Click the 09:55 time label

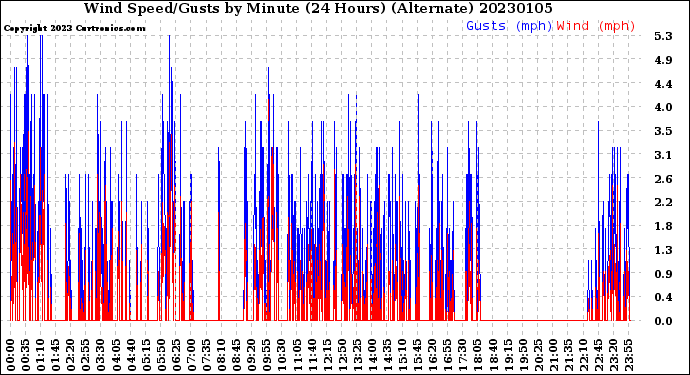point(266,355)
